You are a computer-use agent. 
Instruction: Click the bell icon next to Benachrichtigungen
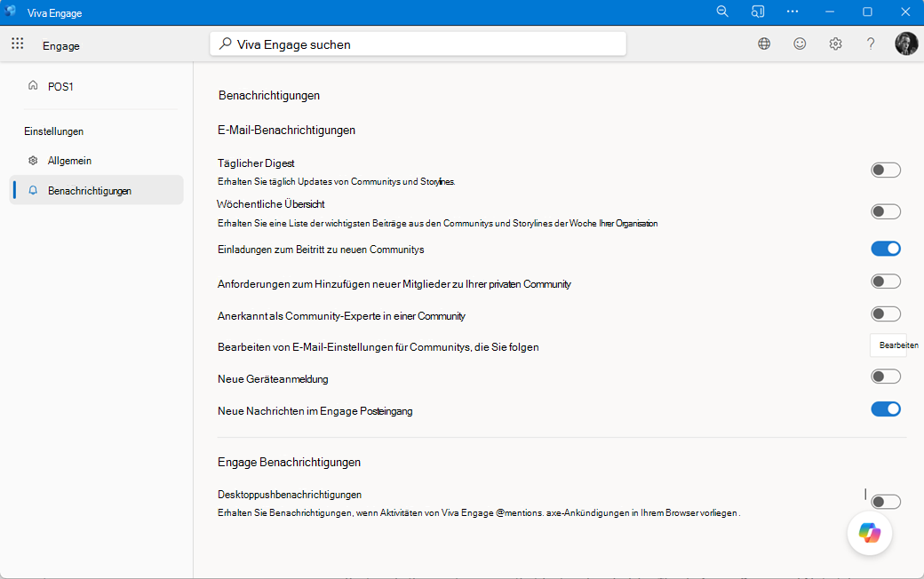(33, 190)
